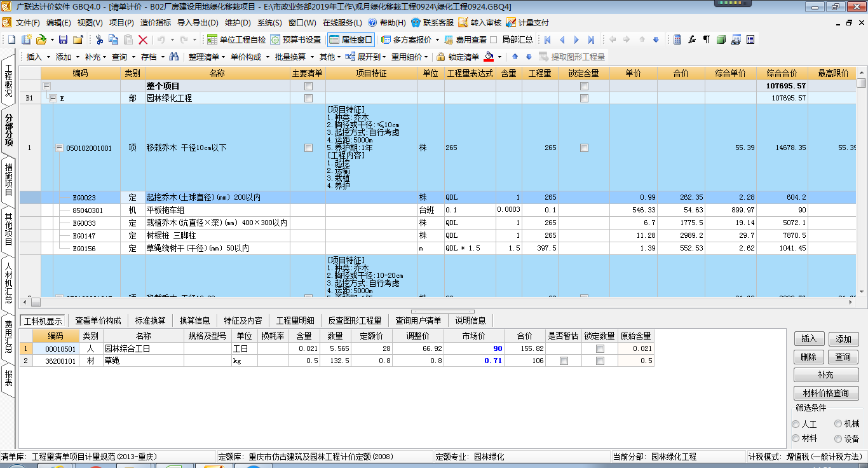Screen dimensions: 868x468
Task: Toggle 是否暂估 for 草绳 row
Action: point(564,361)
